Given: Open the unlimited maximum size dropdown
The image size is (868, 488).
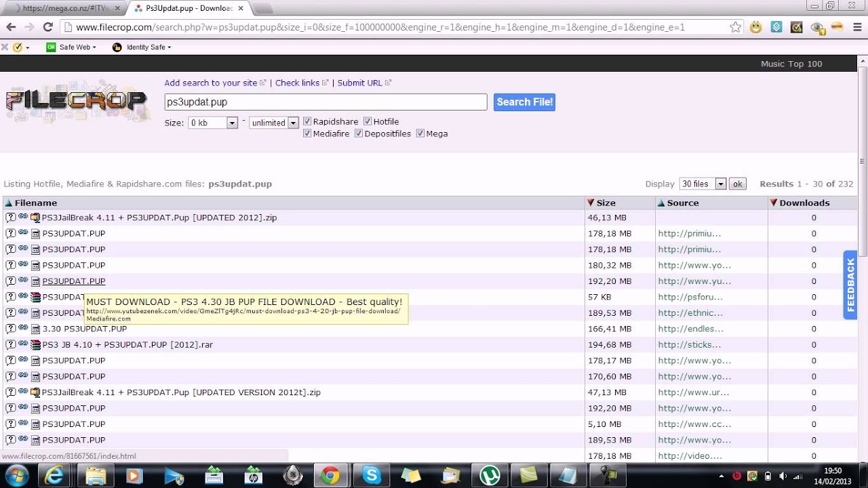Looking at the screenshot, I should (x=274, y=123).
